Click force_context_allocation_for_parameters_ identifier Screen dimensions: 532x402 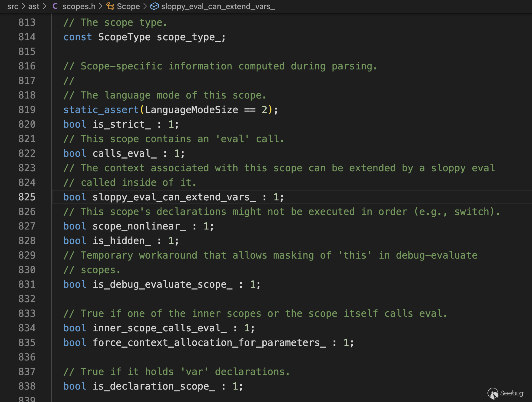(209, 343)
